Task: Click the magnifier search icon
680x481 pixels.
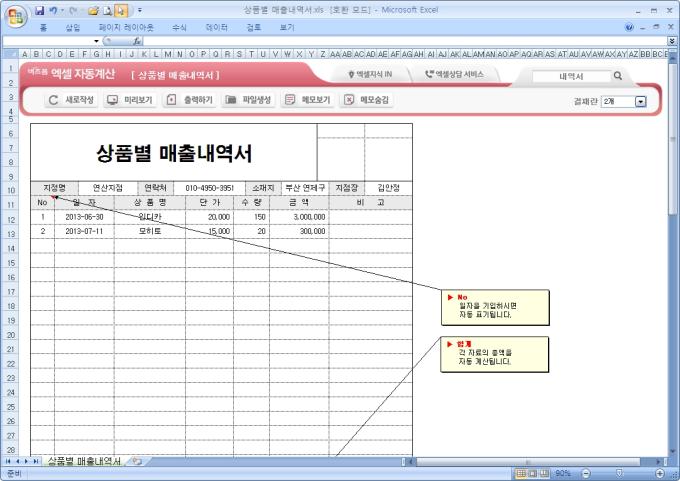Action: pyautogui.click(x=618, y=76)
